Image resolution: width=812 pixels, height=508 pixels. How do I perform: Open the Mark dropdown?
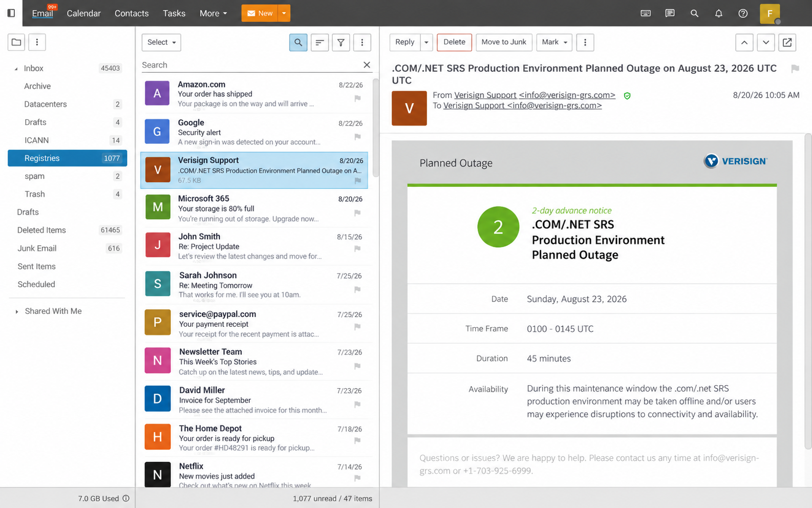(554, 42)
